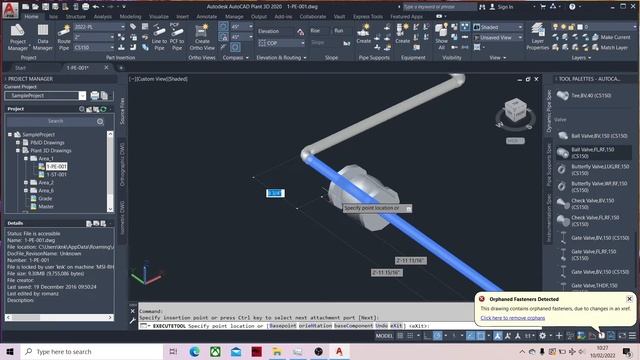This screenshot has height=360, width=640.
Task: Switch to the Start drawing tab
Action: pyautogui.click(x=20, y=68)
